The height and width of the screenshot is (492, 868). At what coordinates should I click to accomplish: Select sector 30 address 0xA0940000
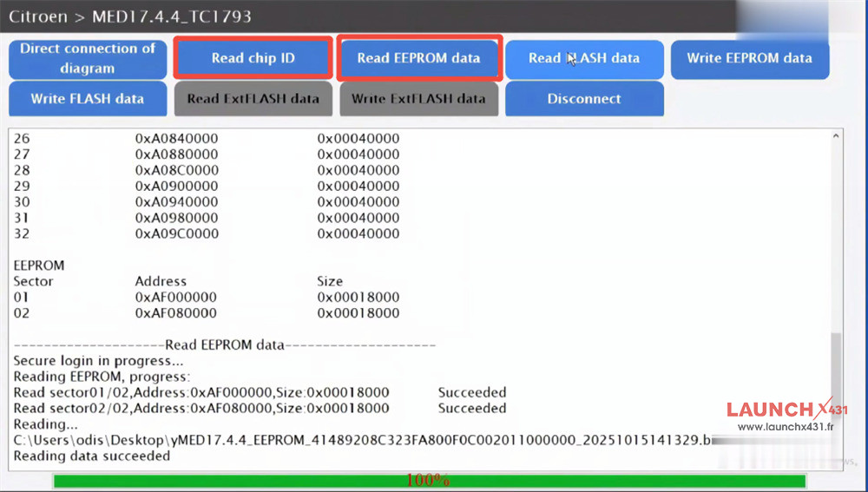click(176, 202)
